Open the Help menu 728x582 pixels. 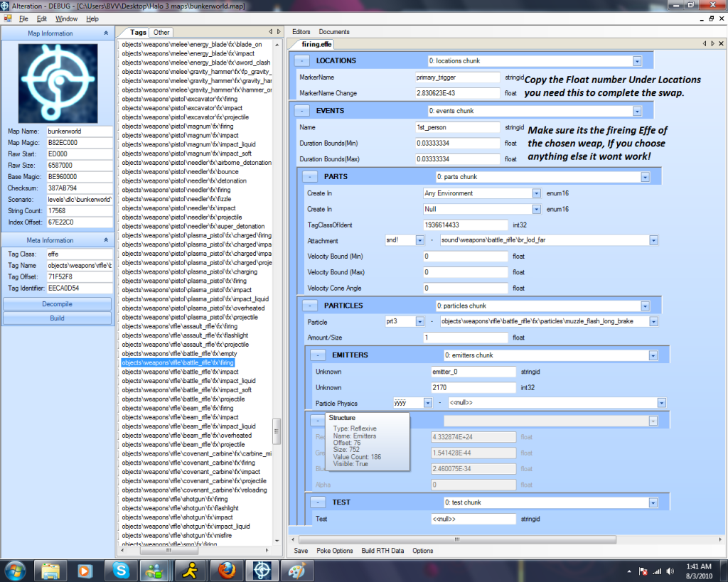pyautogui.click(x=92, y=18)
